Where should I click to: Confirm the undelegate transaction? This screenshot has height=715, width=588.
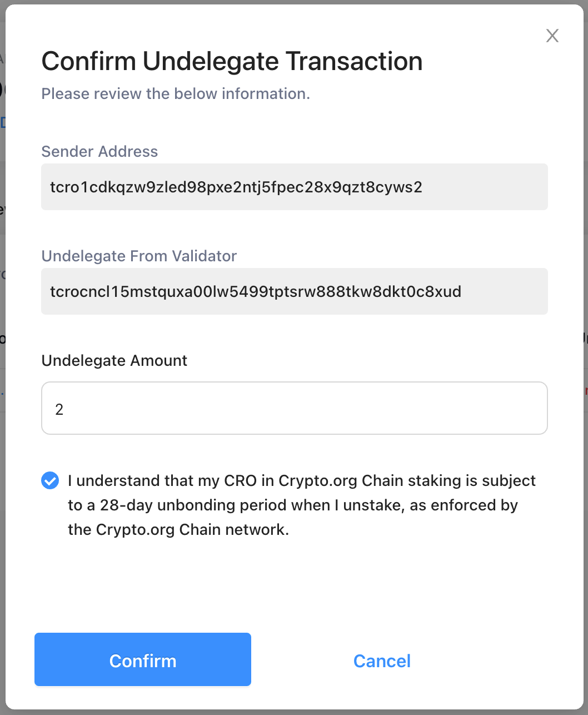(x=142, y=659)
